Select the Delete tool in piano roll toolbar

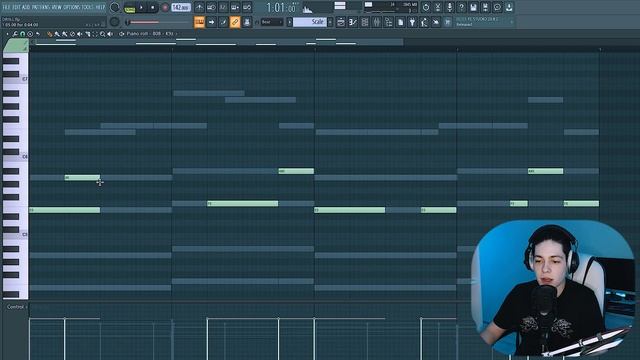pyautogui.click(x=73, y=34)
